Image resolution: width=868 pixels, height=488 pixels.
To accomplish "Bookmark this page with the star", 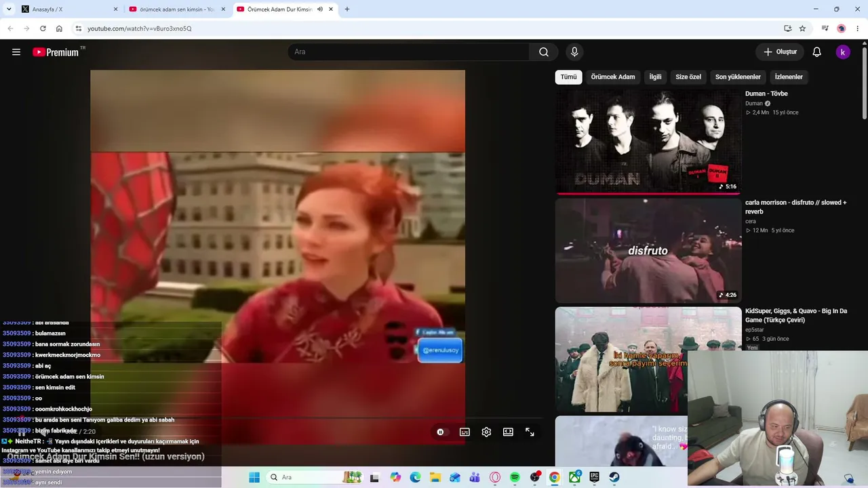I will point(802,28).
